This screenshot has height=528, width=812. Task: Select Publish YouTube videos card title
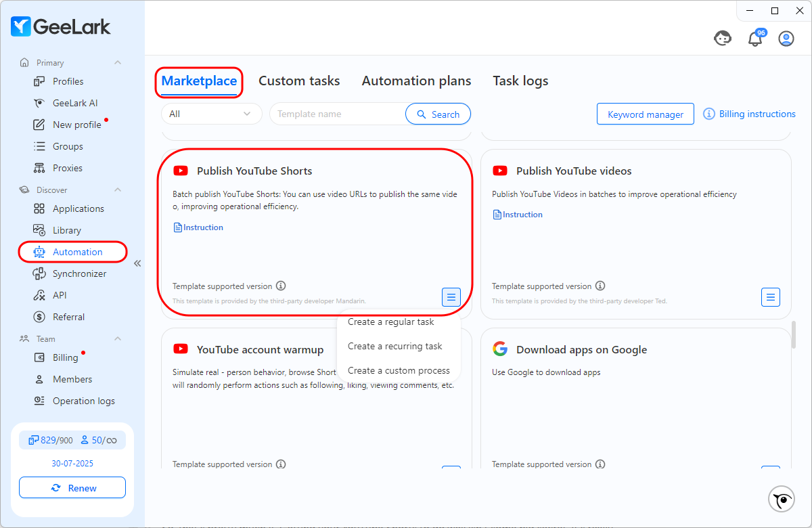[574, 171]
